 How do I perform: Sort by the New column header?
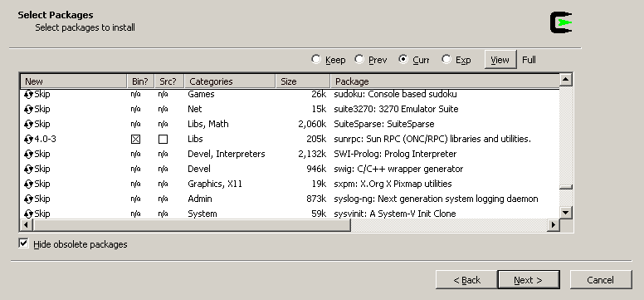(x=74, y=81)
